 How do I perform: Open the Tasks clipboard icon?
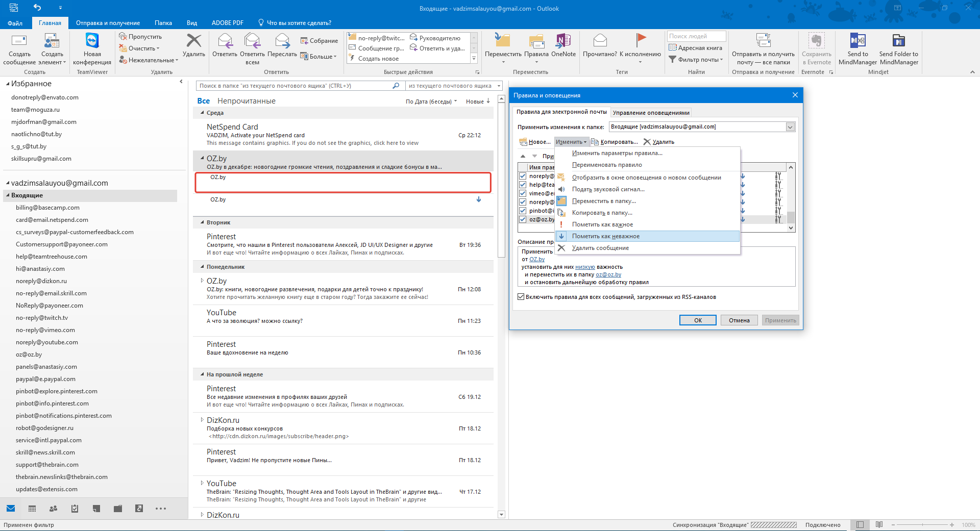[75, 509]
